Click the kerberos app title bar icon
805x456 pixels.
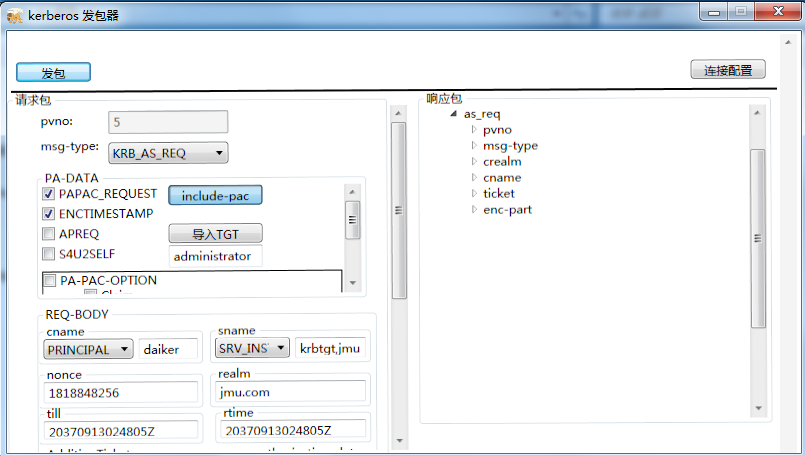coord(15,15)
